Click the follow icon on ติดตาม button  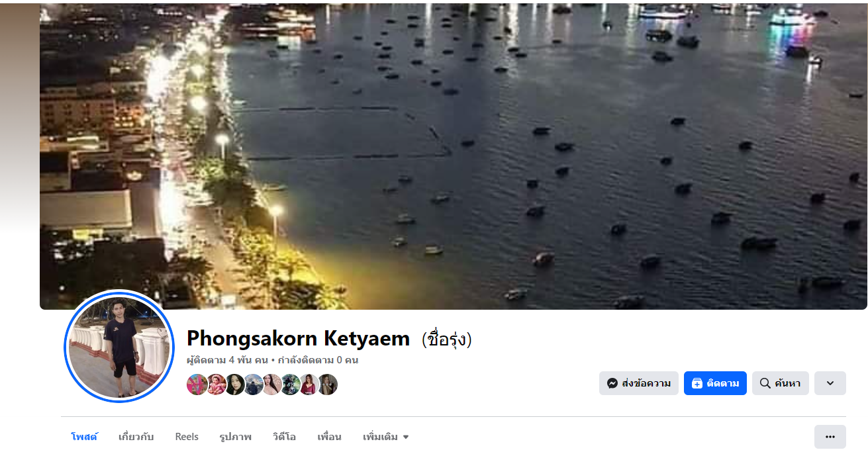(x=697, y=383)
